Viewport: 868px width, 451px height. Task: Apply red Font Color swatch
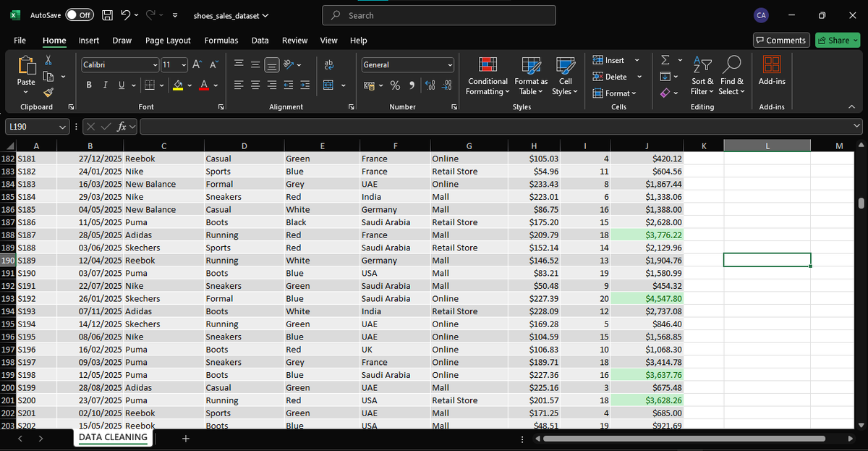(203, 85)
